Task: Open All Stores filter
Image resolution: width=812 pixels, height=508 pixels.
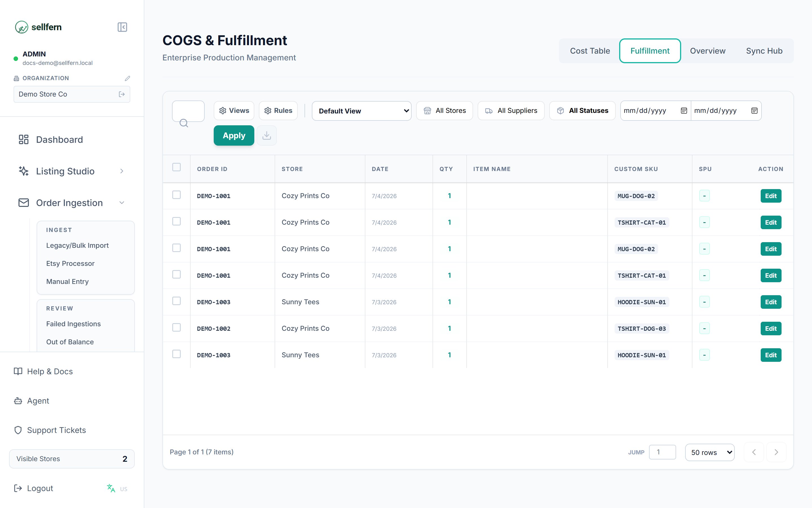Action: click(444, 111)
